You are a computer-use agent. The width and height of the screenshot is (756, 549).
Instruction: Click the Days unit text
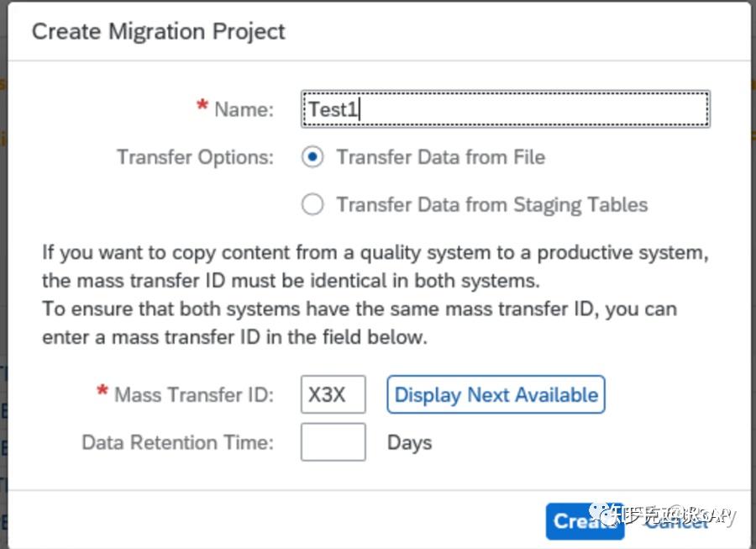point(409,442)
